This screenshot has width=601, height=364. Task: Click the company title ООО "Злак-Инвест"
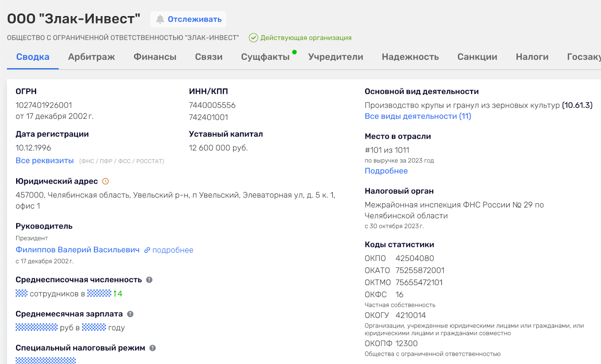pyautogui.click(x=74, y=19)
